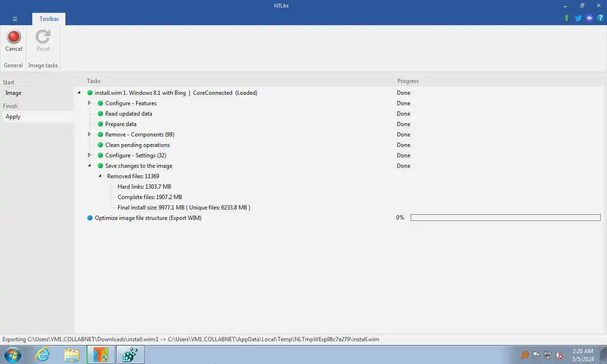Expand Configure - Settings (32) task
The height and width of the screenshot is (364, 607).
click(x=90, y=155)
